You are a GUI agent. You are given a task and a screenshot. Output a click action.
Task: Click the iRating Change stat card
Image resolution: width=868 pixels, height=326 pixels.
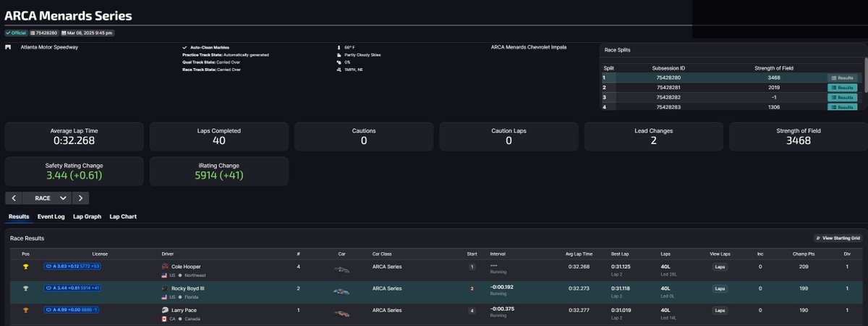click(219, 172)
